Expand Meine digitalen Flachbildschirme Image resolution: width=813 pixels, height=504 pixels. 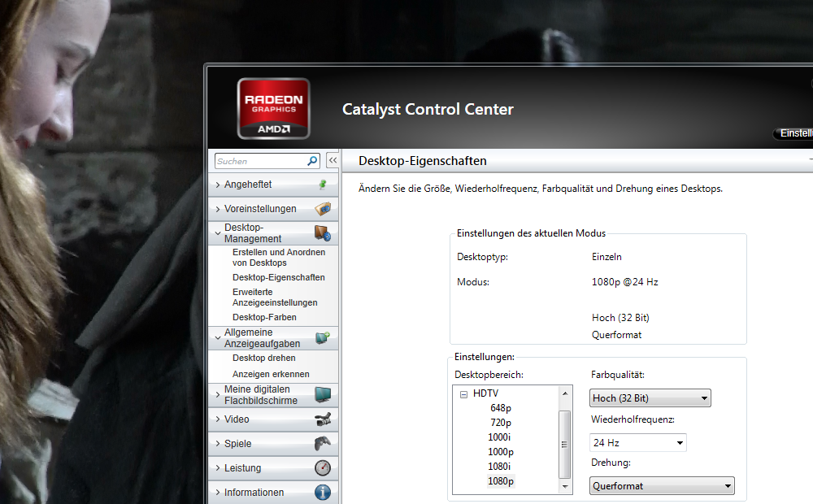point(218,395)
